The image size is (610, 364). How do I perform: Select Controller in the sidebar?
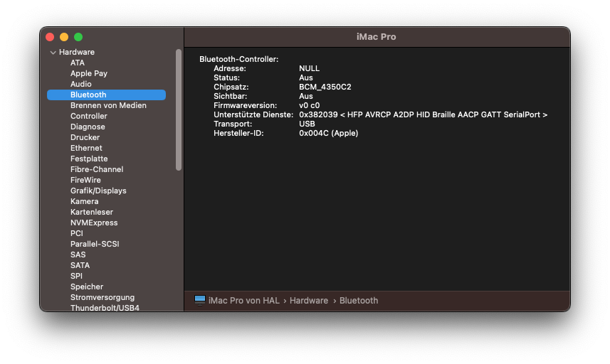pyautogui.click(x=89, y=116)
